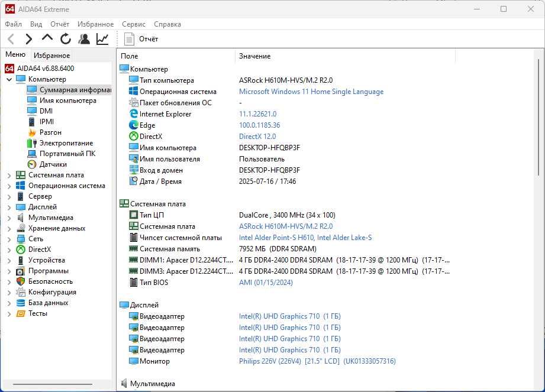
Task: Go up one level with the up arrow icon
Action: point(47,38)
